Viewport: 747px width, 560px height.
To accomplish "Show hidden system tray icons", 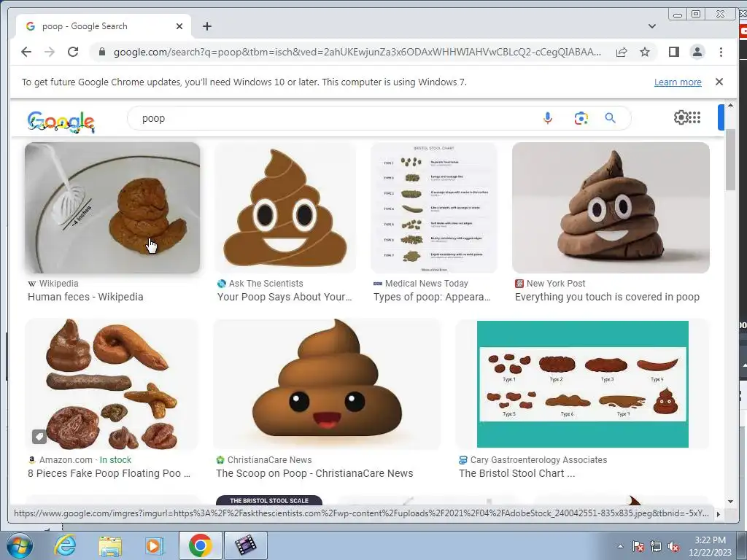I will [620, 546].
